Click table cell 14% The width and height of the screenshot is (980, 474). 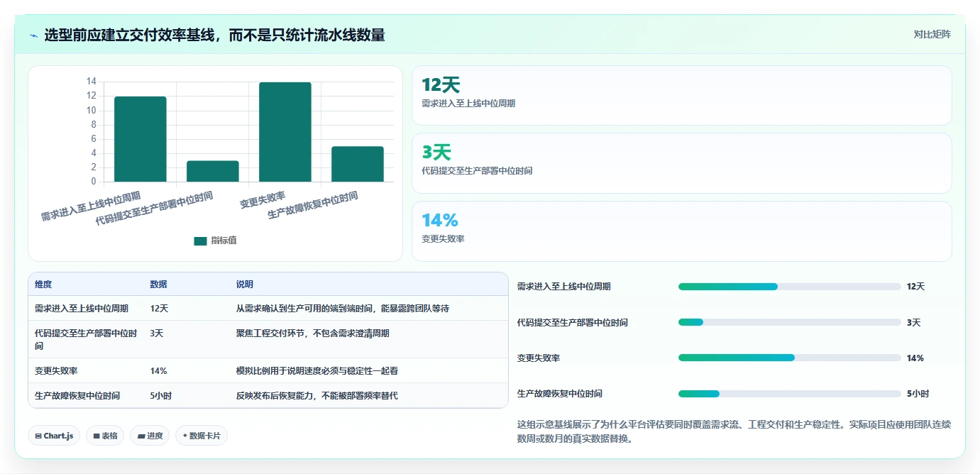158,371
